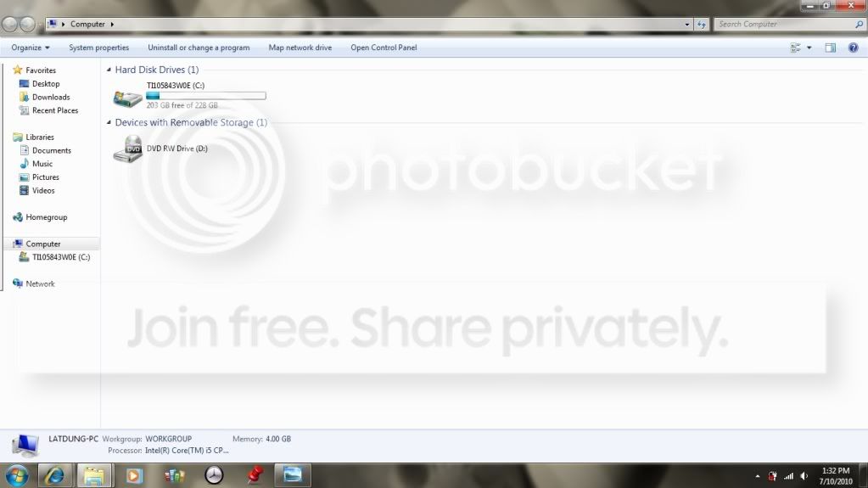Viewport: 868px width, 488px height.
Task: Toggle the preview pane button
Action: tap(831, 48)
